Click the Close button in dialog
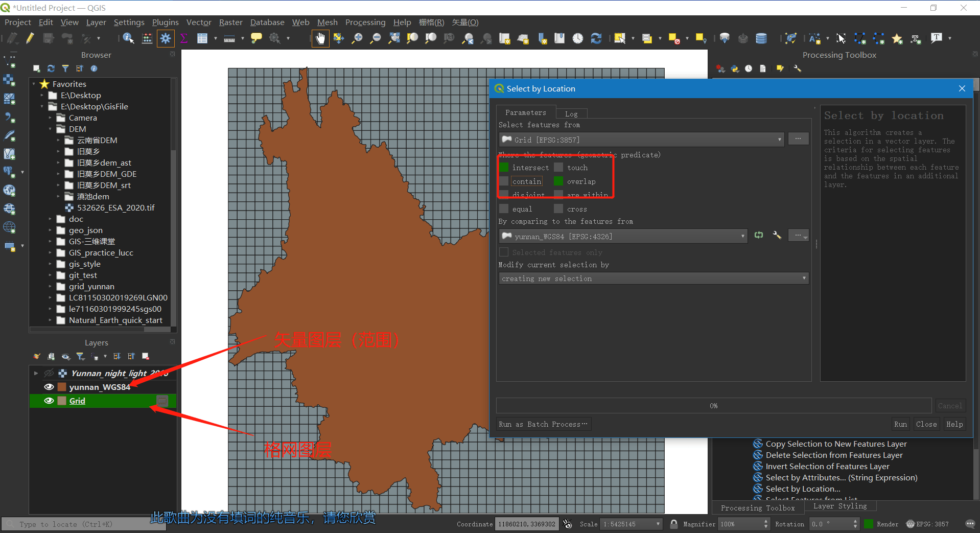 click(x=926, y=424)
